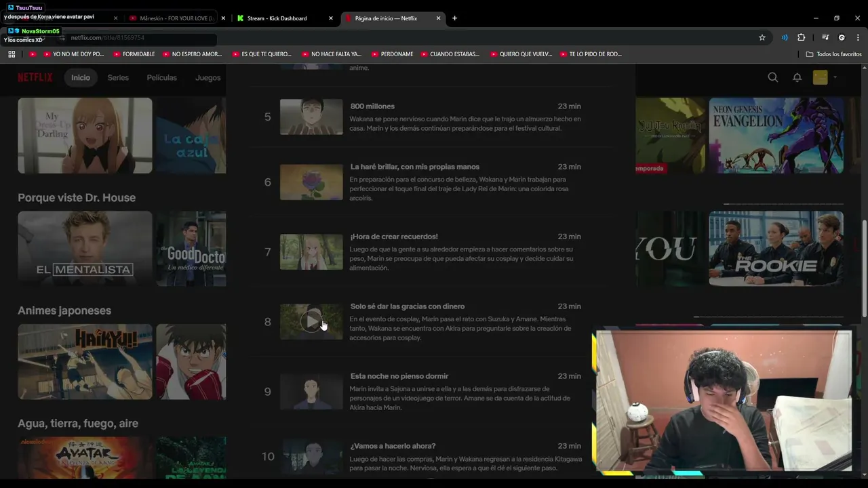Viewport: 868px width, 488px height.
Task: Click title Esta noche no pienso dormir
Action: [399, 376]
